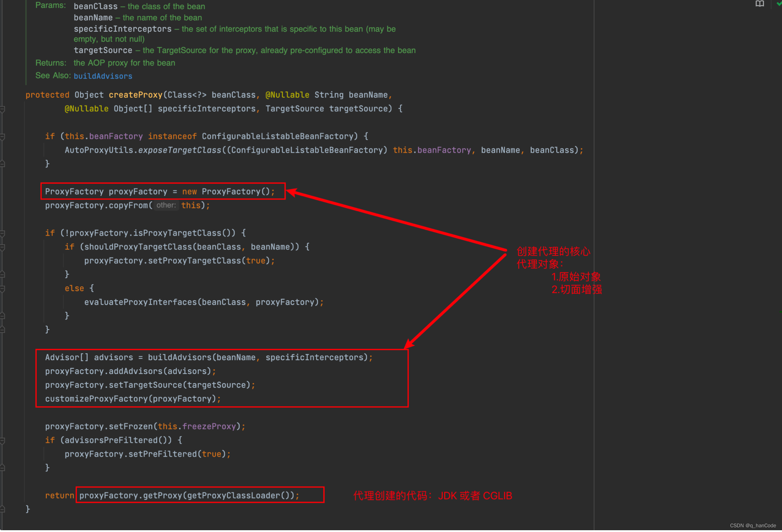Image resolution: width=782 pixels, height=532 pixels.
Task: Click '@Nullable' before 'Object[] specificInterceptors'
Action: (x=86, y=109)
